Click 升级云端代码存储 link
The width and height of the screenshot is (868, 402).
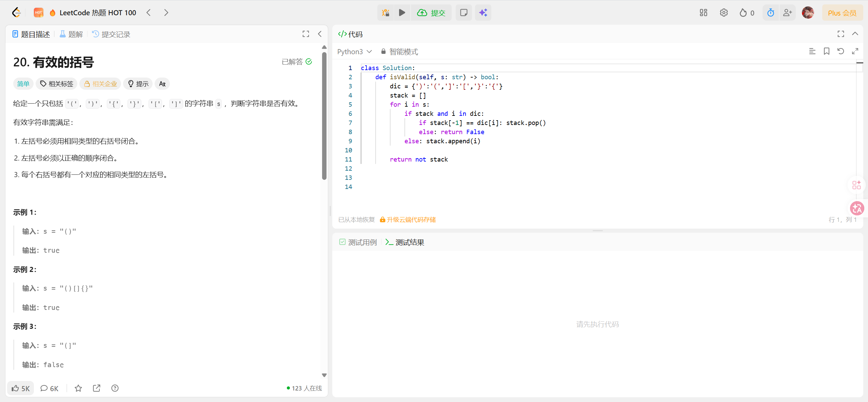coord(408,219)
